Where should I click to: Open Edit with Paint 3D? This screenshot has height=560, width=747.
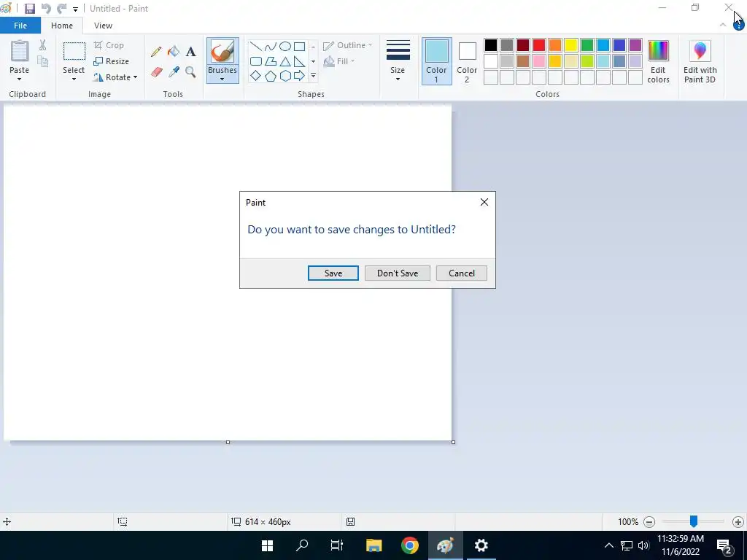[x=700, y=61]
